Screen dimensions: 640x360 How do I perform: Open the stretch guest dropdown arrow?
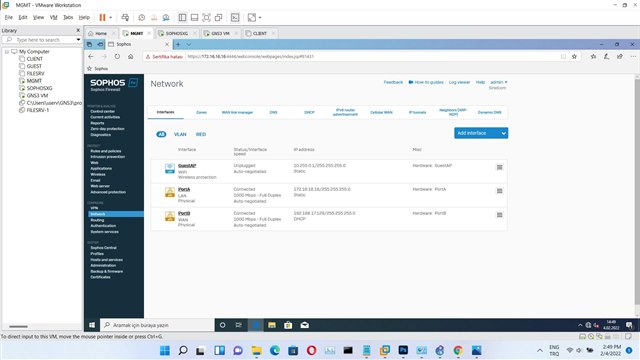[x=260, y=18]
